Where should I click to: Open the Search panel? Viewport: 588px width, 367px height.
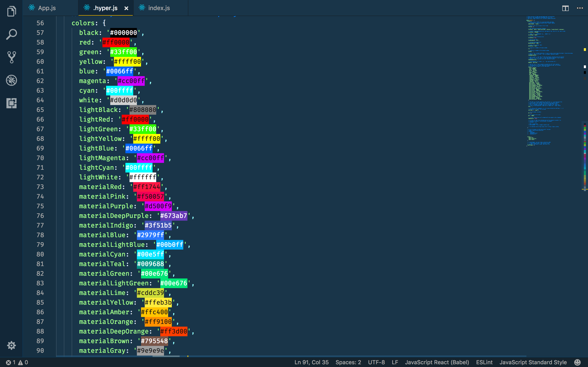pos(11,34)
